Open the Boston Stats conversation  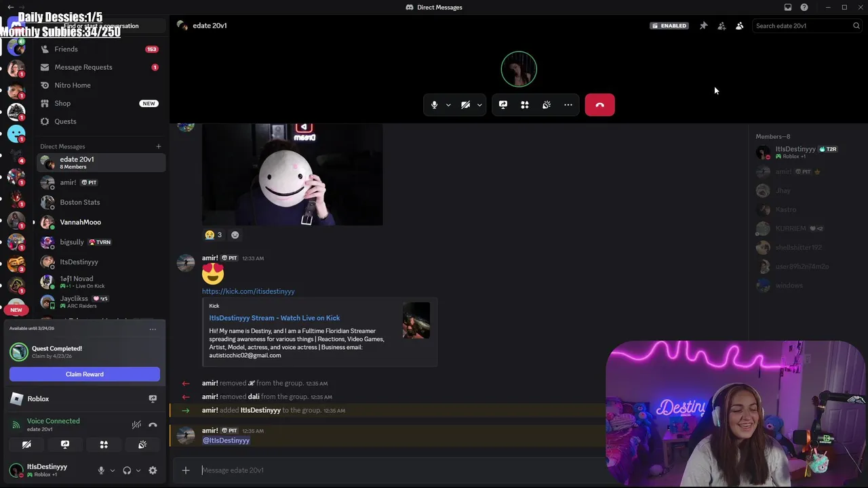click(x=101, y=202)
